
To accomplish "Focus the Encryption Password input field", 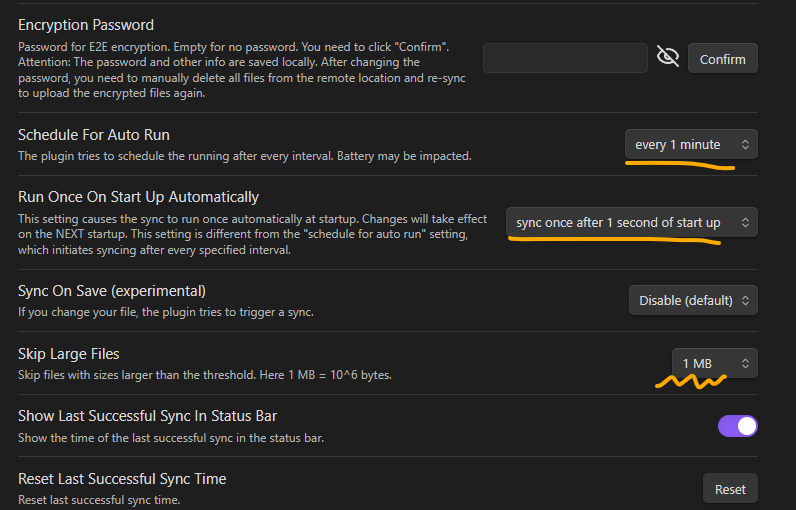I will point(565,58).
